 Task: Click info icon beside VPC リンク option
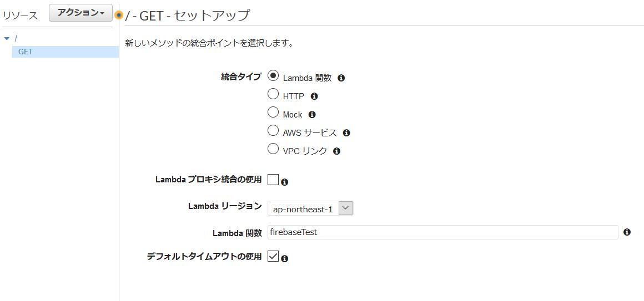pyautogui.click(x=337, y=151)
